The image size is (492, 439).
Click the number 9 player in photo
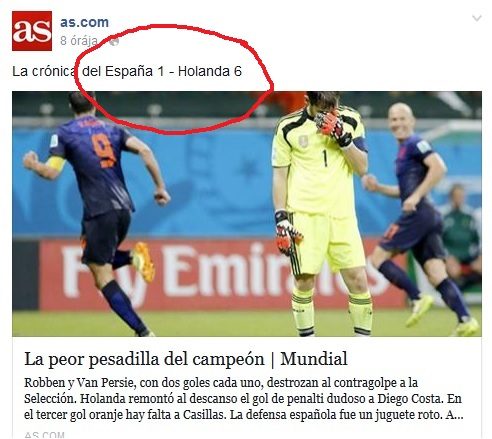tap(97, 210)
